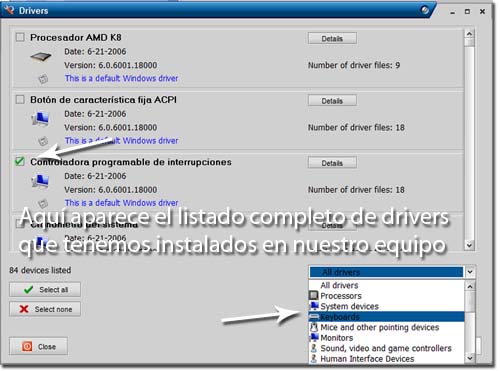Click the driver list scrollbar down arrow
The height and width of the screenshot is (371, 500).
point(469,245)
